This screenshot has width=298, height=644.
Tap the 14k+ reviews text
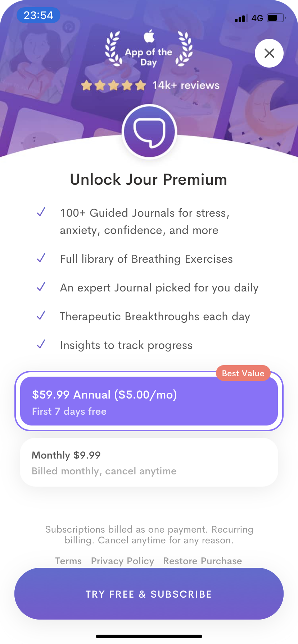pyautogui.click(x=186, y=86)
